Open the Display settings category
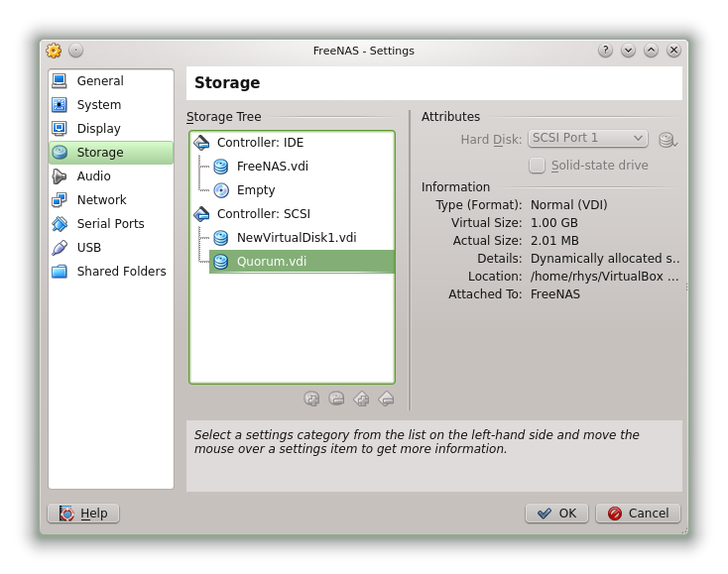Screen dimensions: 728x574 pos(110,128)
